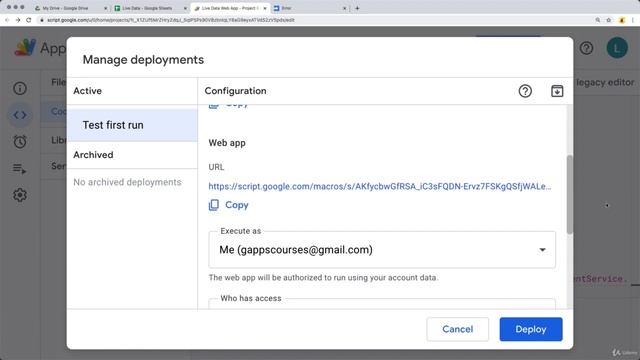Click the browser address bar
The image size is (640, 360).
(x=314, y=20)
